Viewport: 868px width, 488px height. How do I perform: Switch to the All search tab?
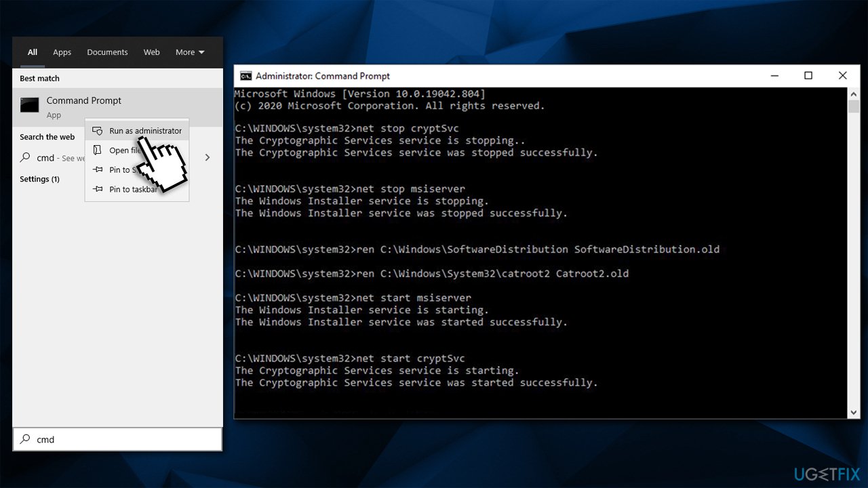pos(33,52)
